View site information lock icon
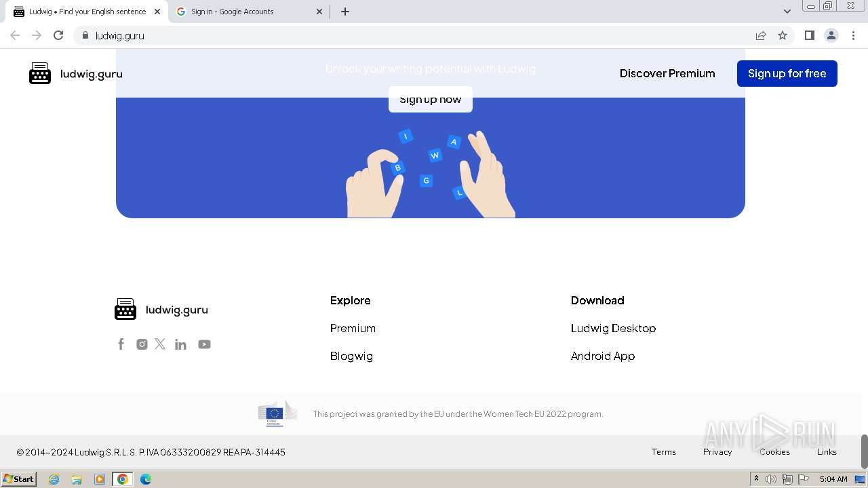The height and width of the screenshot is (488, 868). 85,35
